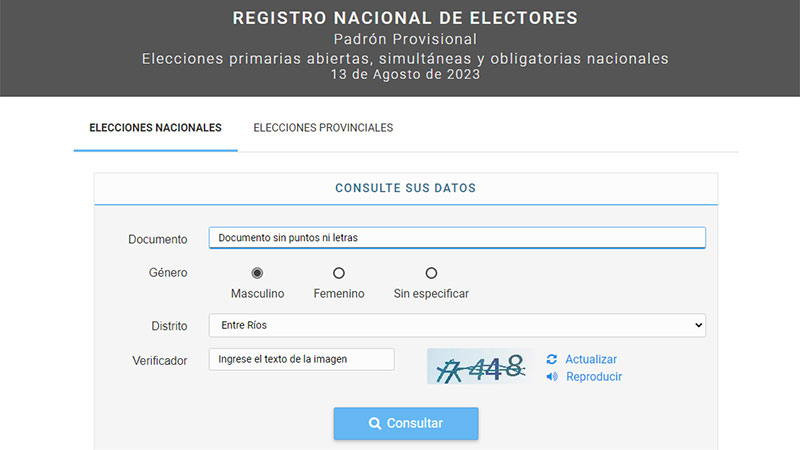Image resolution: width=800 pixels, height=450 pixels.
Task: Click the Actualizar captcha link
Action: tap(591, 359)
